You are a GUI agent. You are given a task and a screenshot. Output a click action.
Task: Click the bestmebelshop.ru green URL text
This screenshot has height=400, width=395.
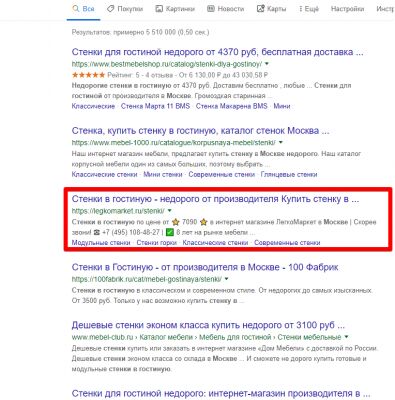[167, 64]
